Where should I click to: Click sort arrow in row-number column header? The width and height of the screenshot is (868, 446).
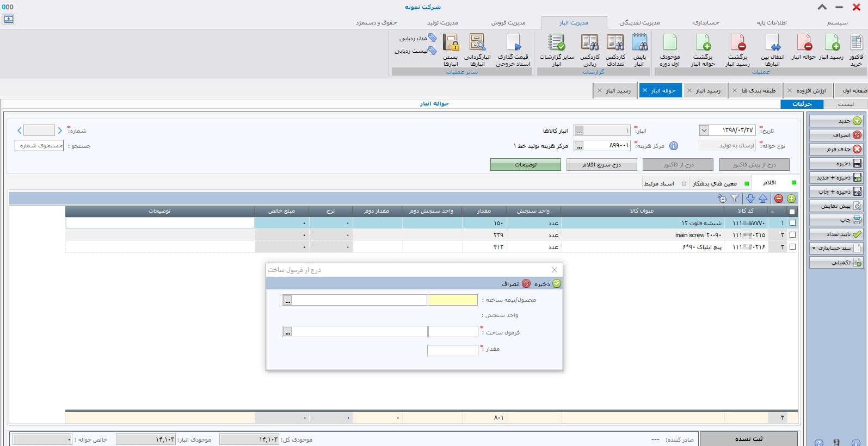pos(773,211)
